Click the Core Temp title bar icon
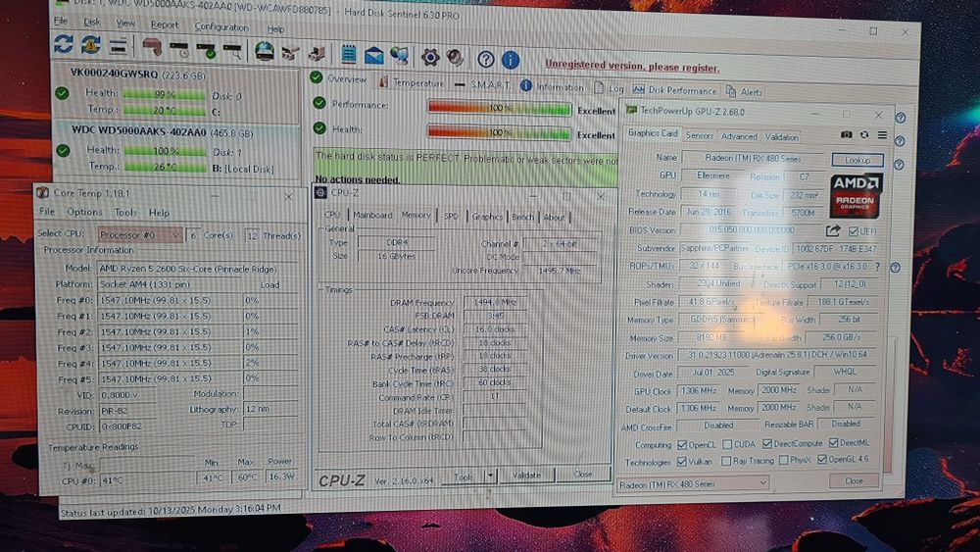This screenshot has height=552, width=980. pos(42,192)
